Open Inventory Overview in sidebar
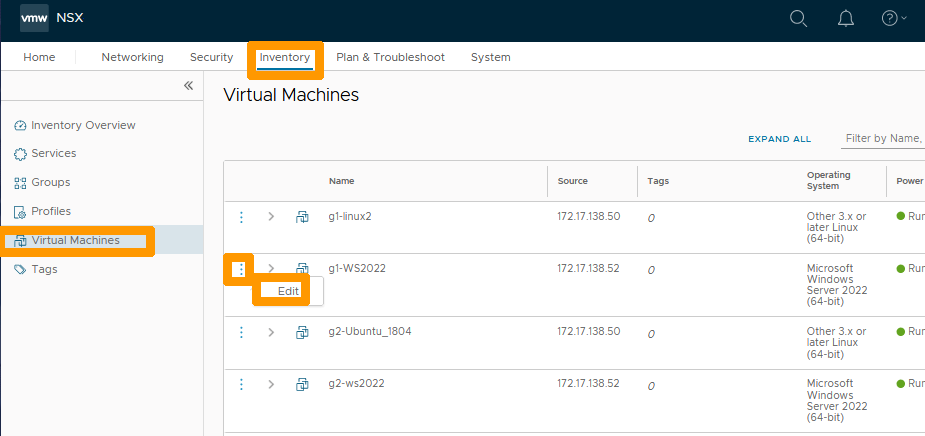 (x=83, y=125)
